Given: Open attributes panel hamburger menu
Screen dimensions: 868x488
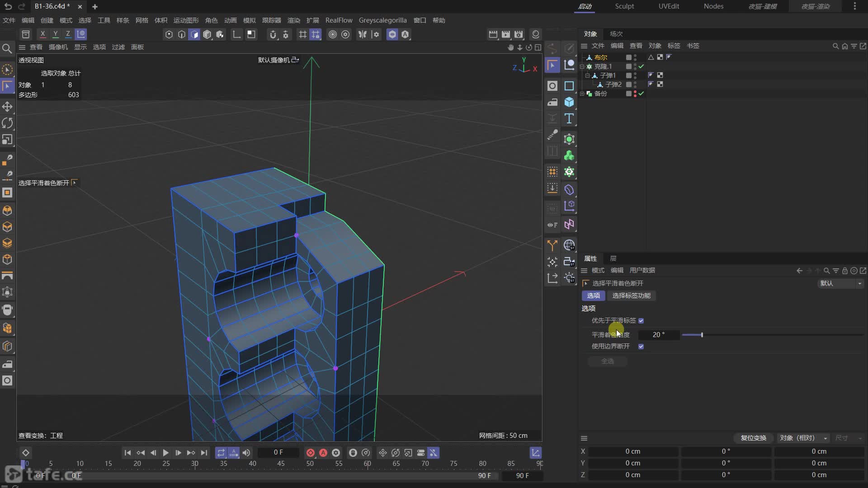Looking at the screenshot, I should coord(584,271).
